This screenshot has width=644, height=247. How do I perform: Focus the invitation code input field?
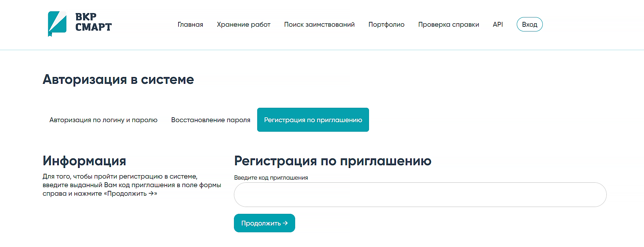click(420, 195)
